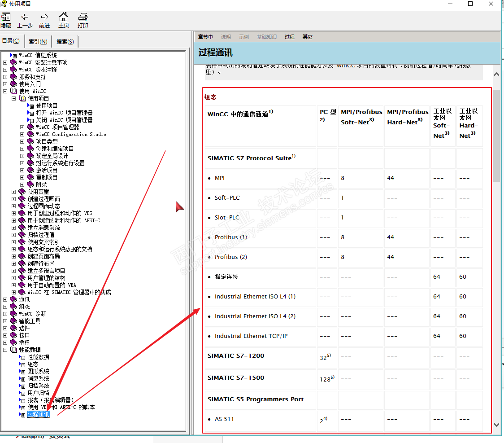The image size is (504, 443).
Task: Expand the WinCC 项目管理器 node
Action: click(22, 127)
